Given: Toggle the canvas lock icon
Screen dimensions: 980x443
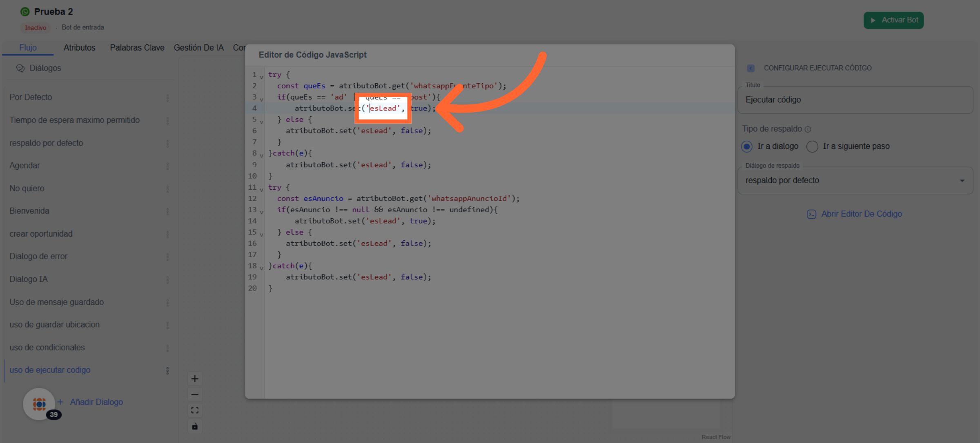Looking at the screenshot, I should coord(195,426).
